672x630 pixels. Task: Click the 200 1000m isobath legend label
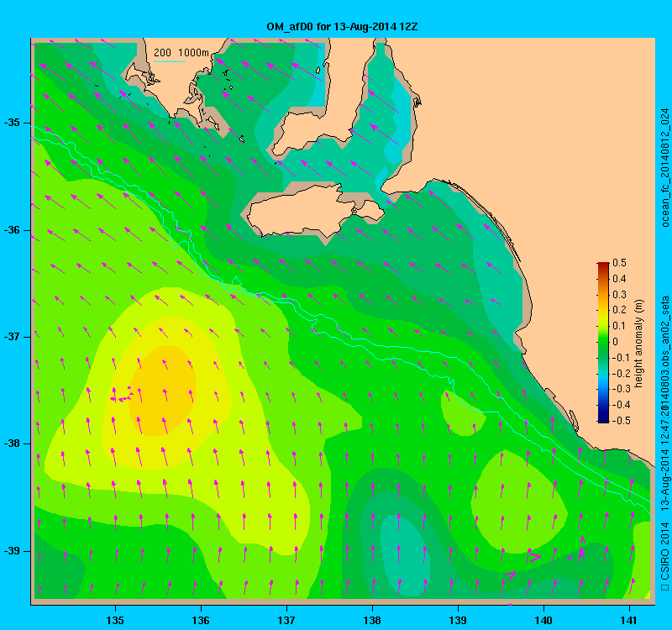181,53
